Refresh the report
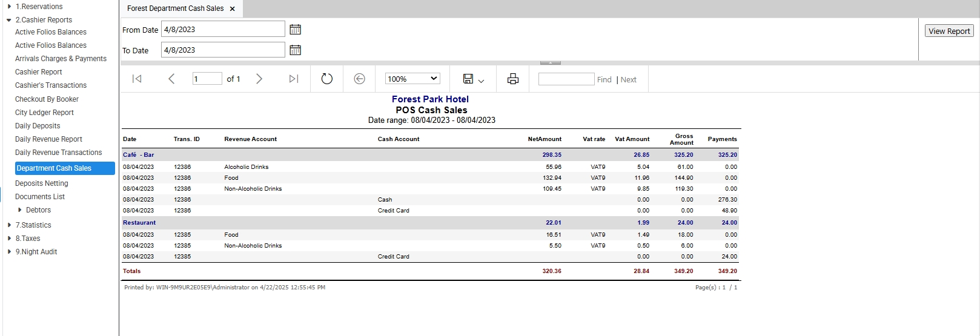Image resolution: width=980 pixels, height=336 pixels. click(x=327, y=79)
